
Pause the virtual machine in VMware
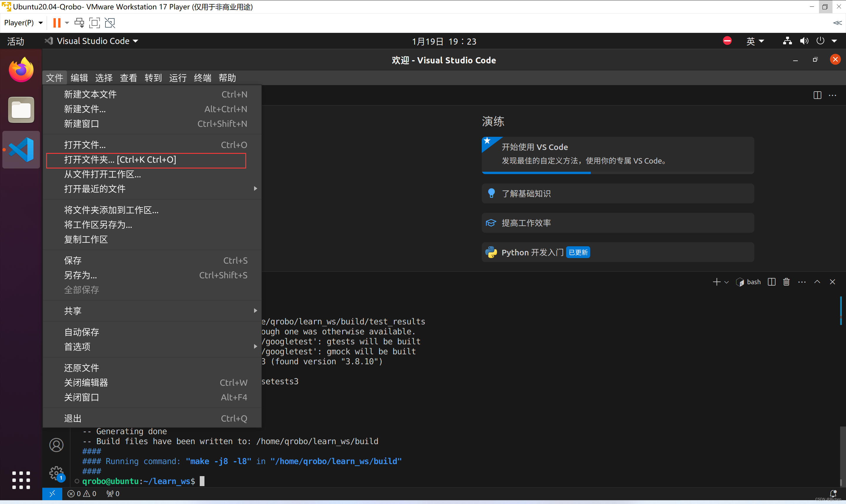(57, 23)
